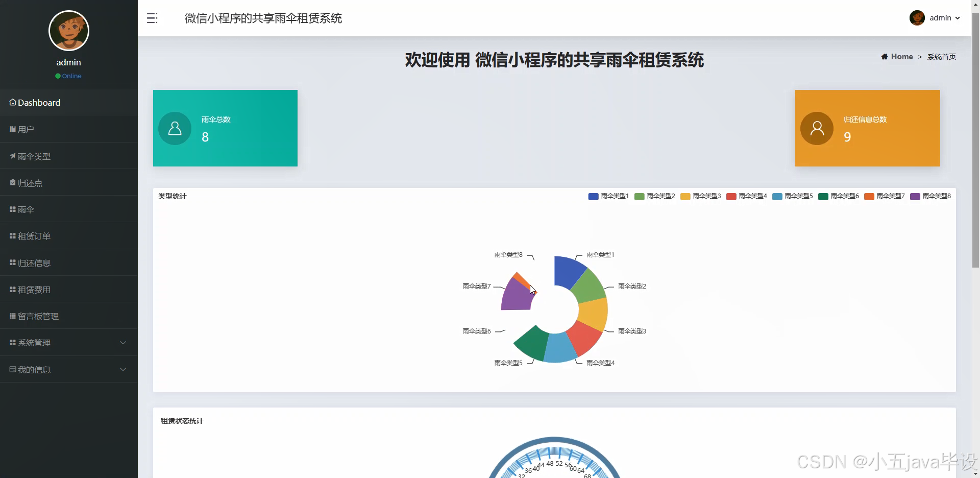Click the Home breadcrumb link
The image size is (980, 478).
902,57
